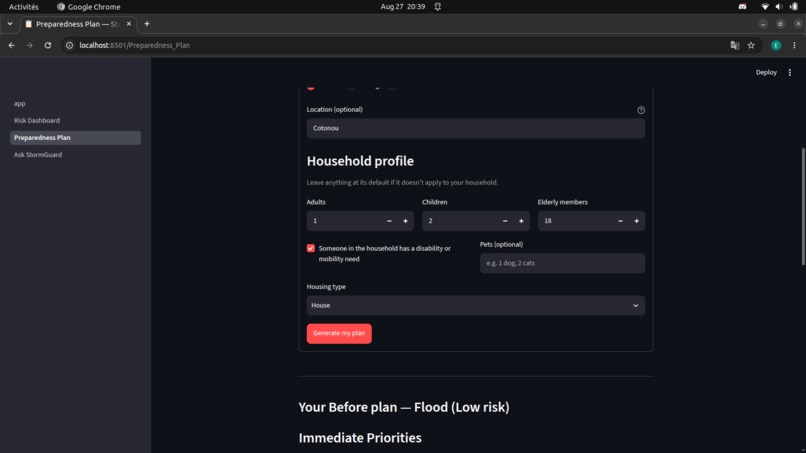Click the browser forward arrow
This screenshot has height=453, width=806.
coord(29,45)
